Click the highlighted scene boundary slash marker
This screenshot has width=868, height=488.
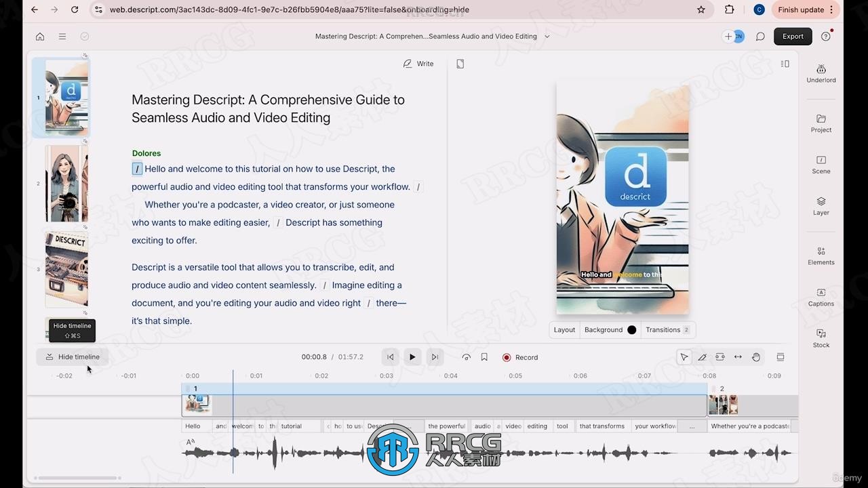[x=137, y=169]
